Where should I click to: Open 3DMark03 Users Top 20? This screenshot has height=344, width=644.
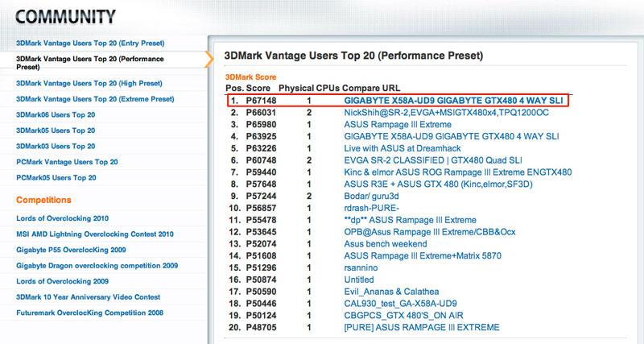(x=56, y=146)
